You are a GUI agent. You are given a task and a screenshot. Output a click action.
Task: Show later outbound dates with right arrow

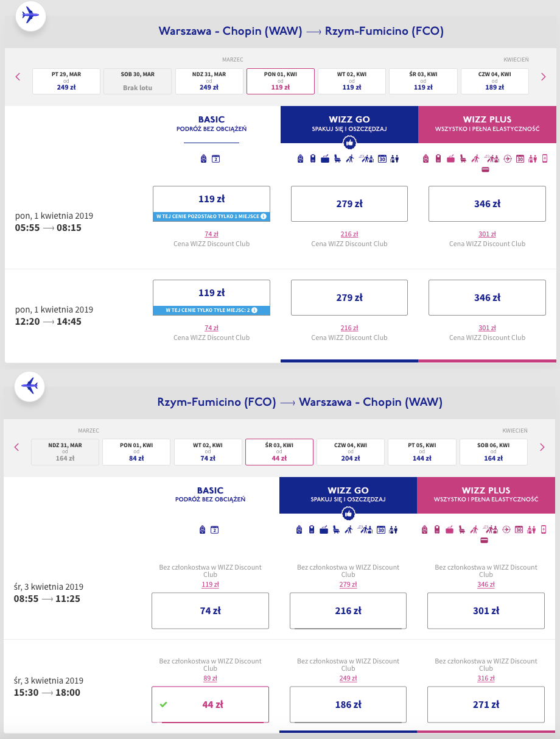[543, 77]
